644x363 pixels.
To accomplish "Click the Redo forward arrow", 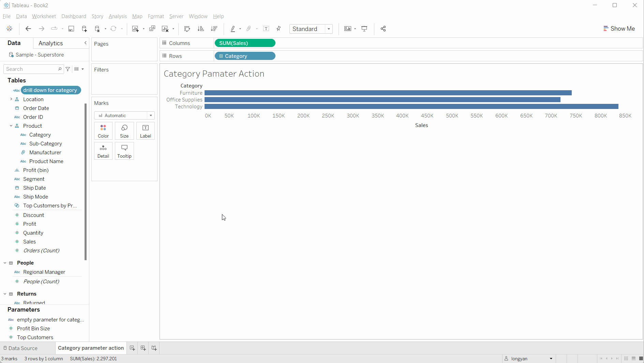I will (42, 29).
